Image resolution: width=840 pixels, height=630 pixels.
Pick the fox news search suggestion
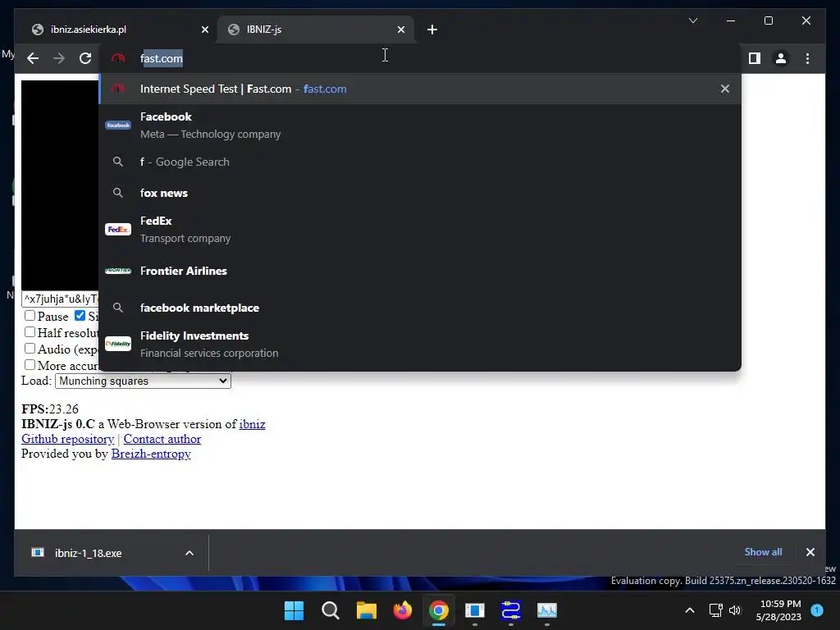[420, 193]
